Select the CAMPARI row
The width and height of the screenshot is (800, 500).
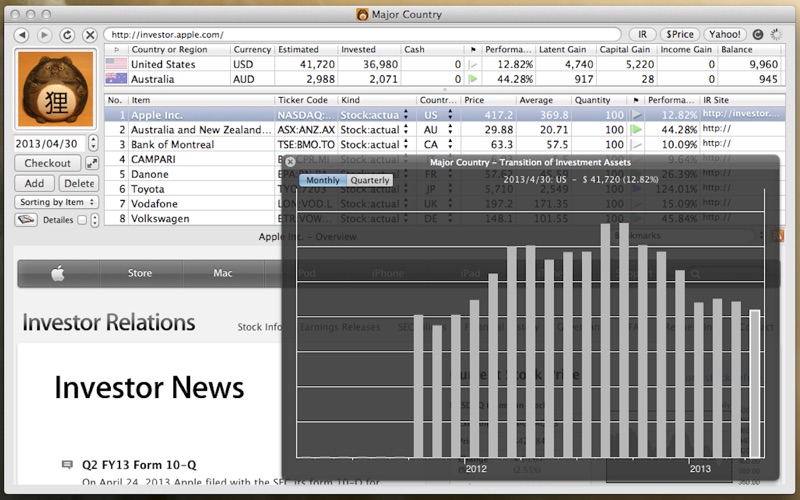444,159
